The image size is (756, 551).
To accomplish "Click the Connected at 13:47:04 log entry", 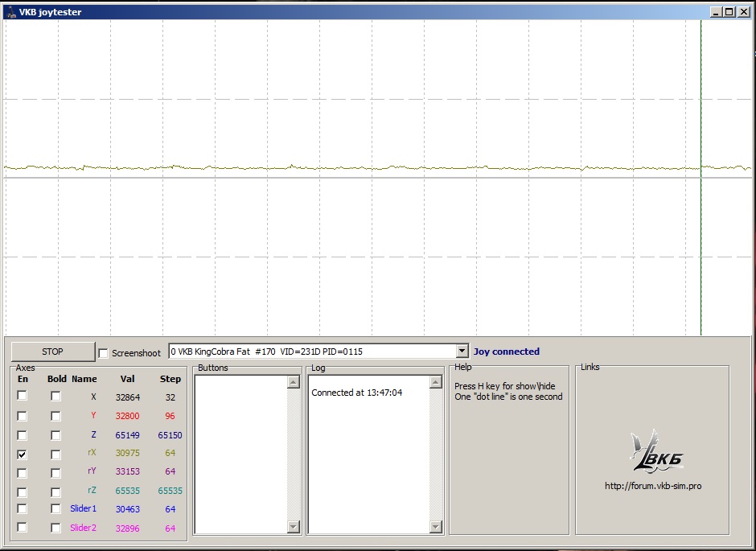I will click(x=356, y=393).
